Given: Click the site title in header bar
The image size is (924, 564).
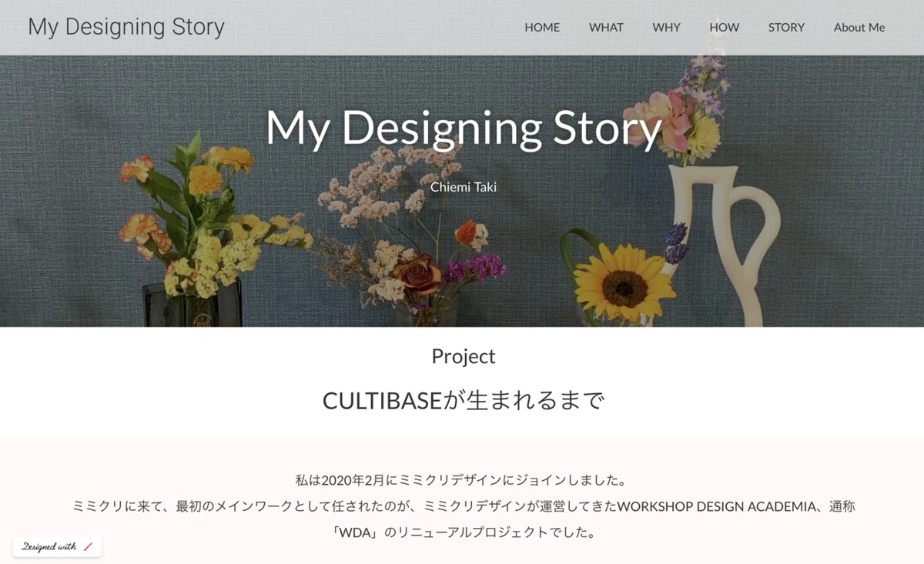Looking at the screenshot, I should coord(126,27).
